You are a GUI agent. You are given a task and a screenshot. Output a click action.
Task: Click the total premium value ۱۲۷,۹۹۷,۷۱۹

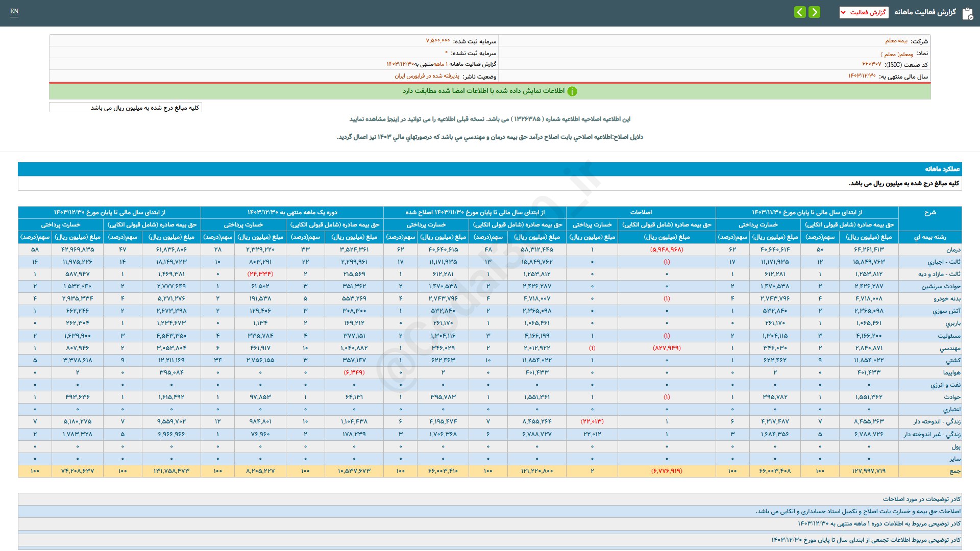tap(869, 471)
